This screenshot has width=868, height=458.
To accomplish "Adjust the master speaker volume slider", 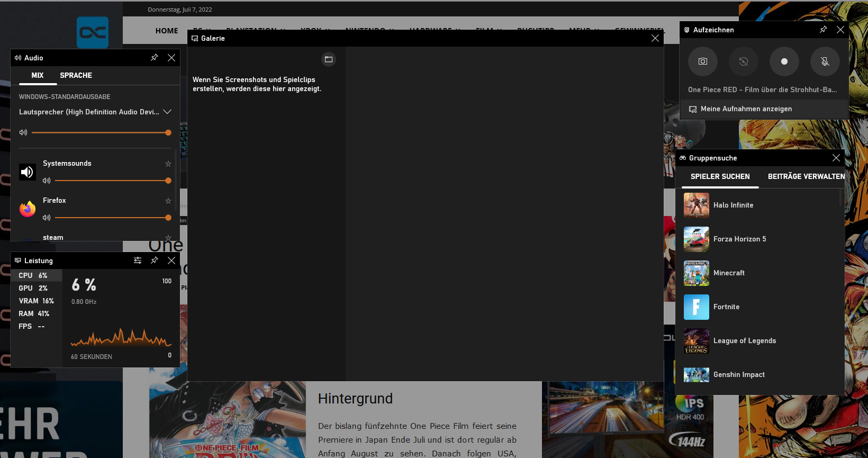I will 101,132.
